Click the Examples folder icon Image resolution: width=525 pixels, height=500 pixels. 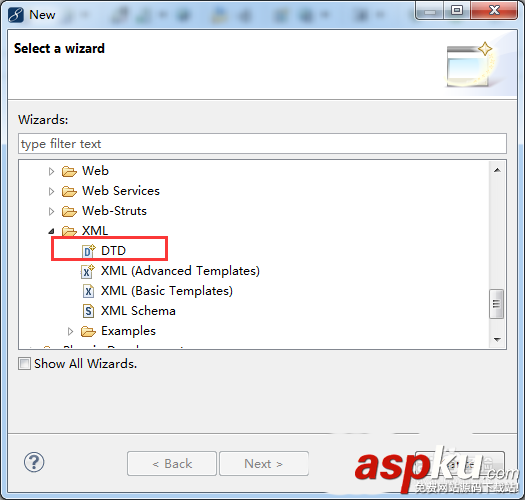click(88, 331)
